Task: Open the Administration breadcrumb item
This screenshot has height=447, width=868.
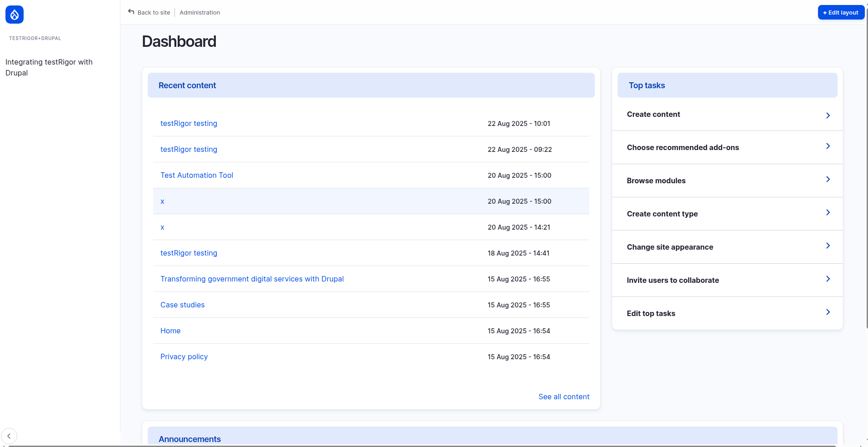Action: [200, 13]
